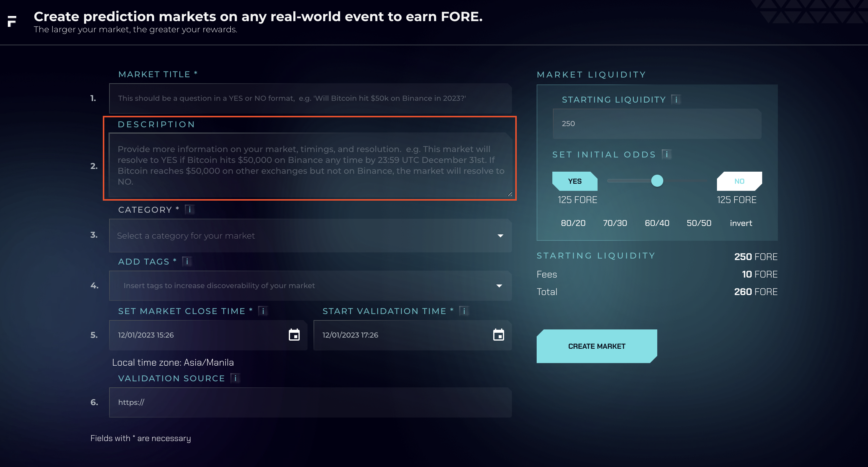This screenshot has width=868, height=467.
Task: Select the NO odds option
Action: (739, 181)
